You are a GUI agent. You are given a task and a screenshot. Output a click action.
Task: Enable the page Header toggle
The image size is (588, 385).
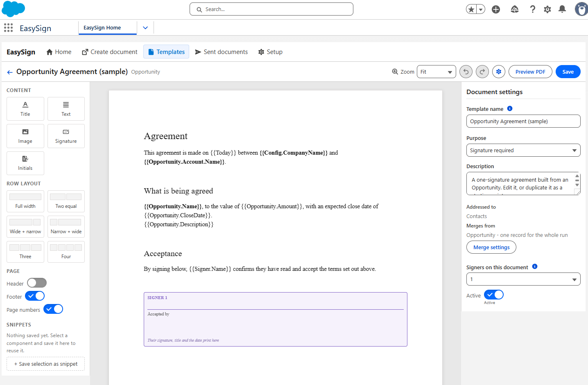click(37, 283)
